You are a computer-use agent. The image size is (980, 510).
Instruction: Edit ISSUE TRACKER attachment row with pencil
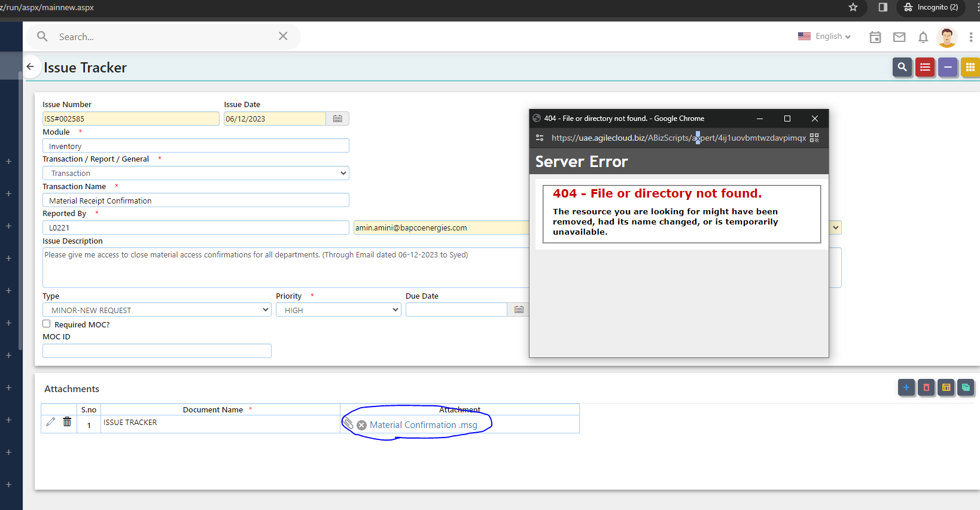[x=51, y=422]
